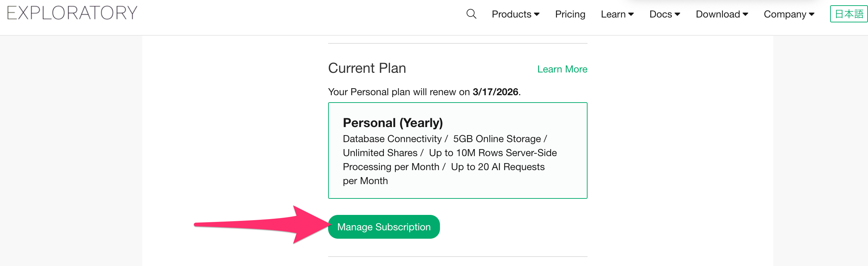Image resolution: width=868 pixels, height=266 pixels.
Task: Open the Exploratory logo home link
Action: coord(72,13)
